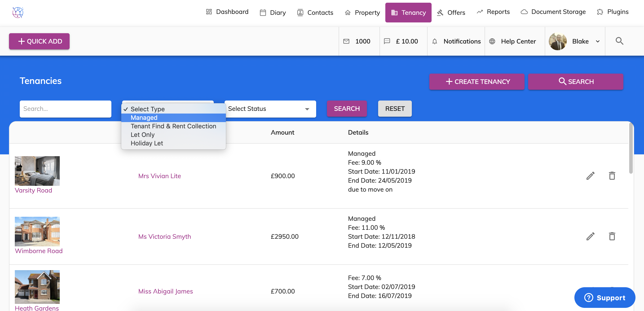The height and width of the screenshot is (311, 644).
Task: Pick Tenant Find & Rent Collection option
Action: click(173, 126)
